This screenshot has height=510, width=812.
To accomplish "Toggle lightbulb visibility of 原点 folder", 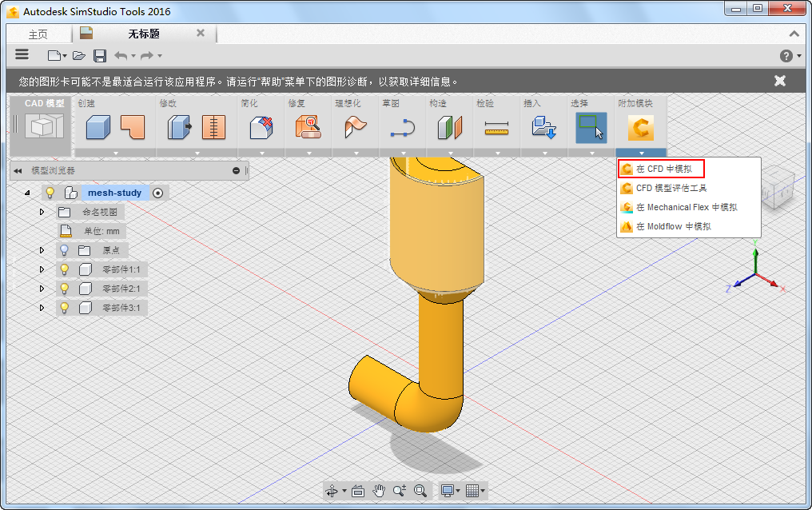I will click(x=64, y=250).
